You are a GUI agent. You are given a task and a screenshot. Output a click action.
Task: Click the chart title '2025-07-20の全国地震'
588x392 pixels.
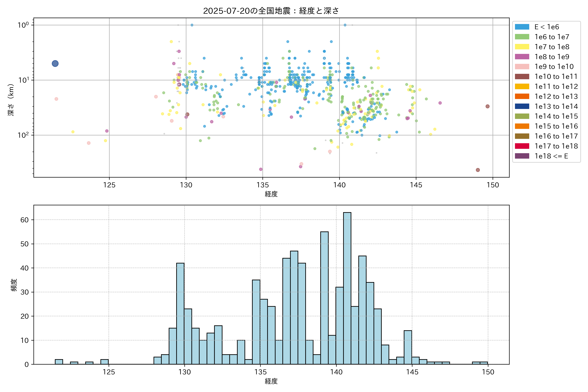click(x=271, y=11)
